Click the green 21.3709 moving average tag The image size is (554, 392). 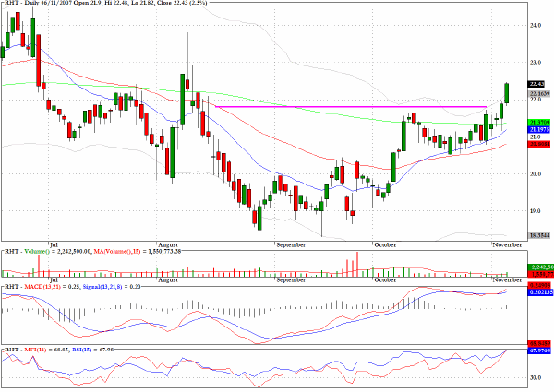pyautogui.click(x=539, y=123)
